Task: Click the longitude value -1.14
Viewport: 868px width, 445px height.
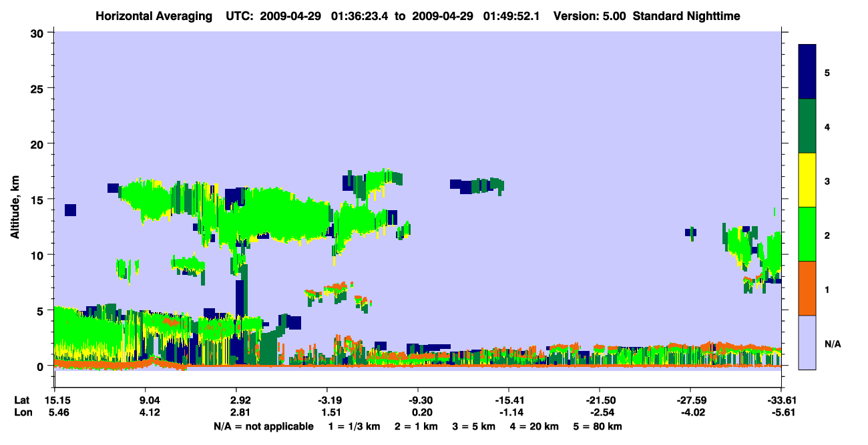Action: 511,413
